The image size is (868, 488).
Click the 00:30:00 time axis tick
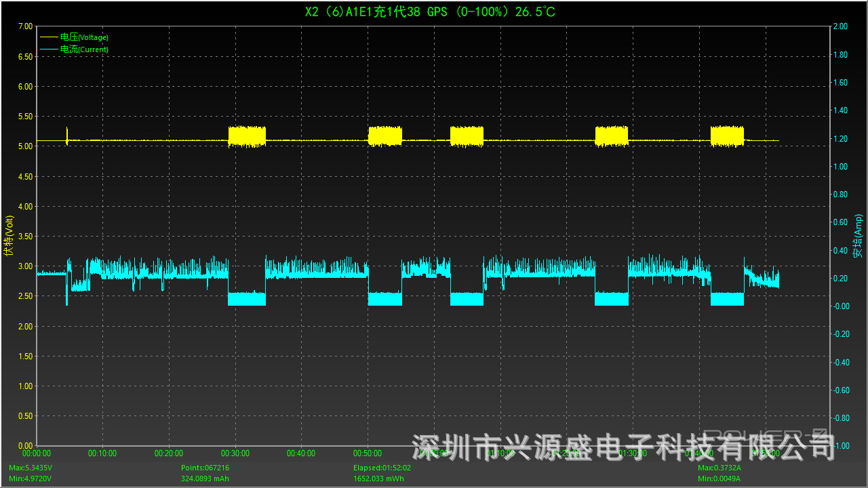pyautogui.click(x=235, y=453)
